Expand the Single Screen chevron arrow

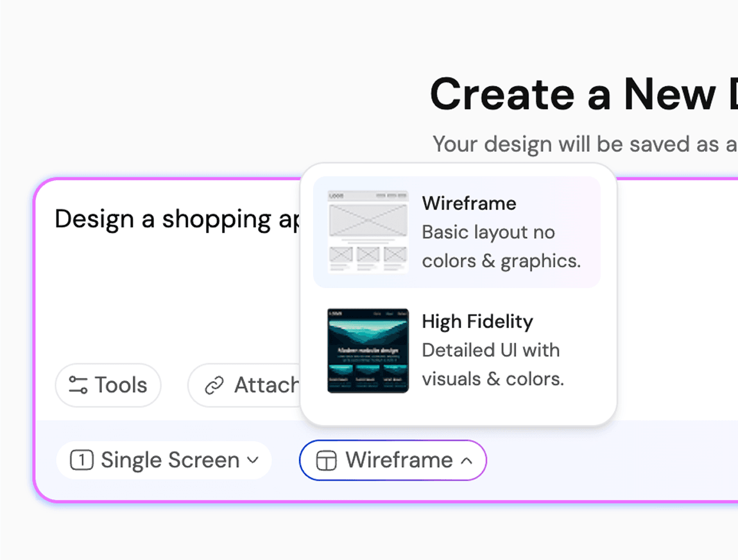pos(253,460)
